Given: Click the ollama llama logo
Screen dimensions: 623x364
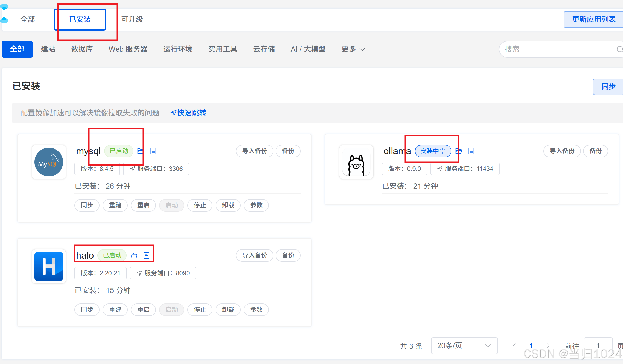Looking at the screenshot, I should pyautogui.click(x=356, y=162).
